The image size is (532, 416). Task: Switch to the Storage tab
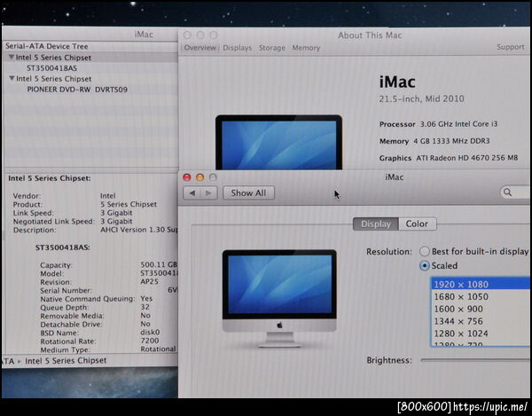tap(272, 48)
